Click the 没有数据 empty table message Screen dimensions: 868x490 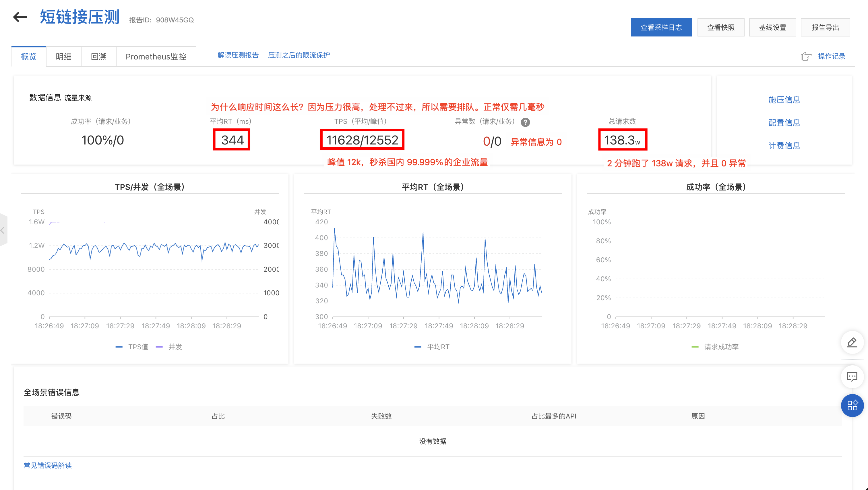point(433,441)
